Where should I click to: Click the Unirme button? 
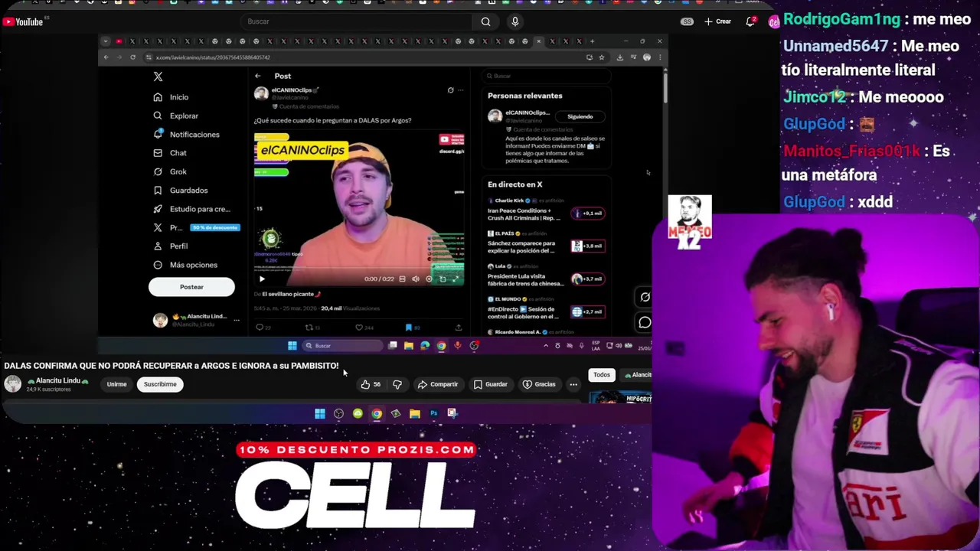(116, 384)
